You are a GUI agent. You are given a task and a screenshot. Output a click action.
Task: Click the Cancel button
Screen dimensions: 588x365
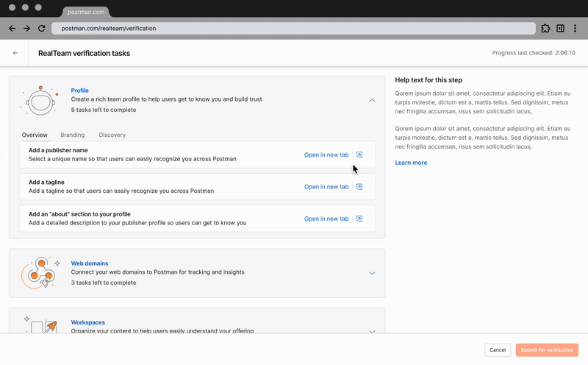[x=498, y=350]
